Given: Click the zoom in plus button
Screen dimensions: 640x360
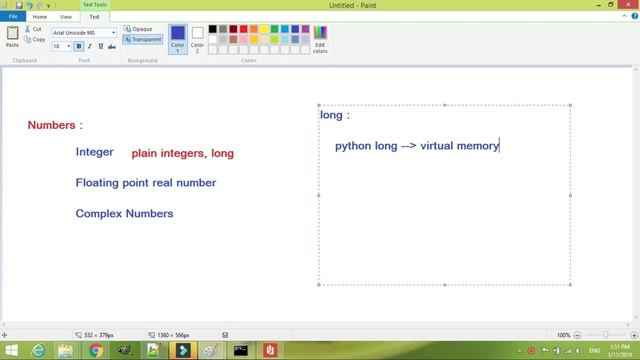Looking at the screenshot, I should (634, 335).
